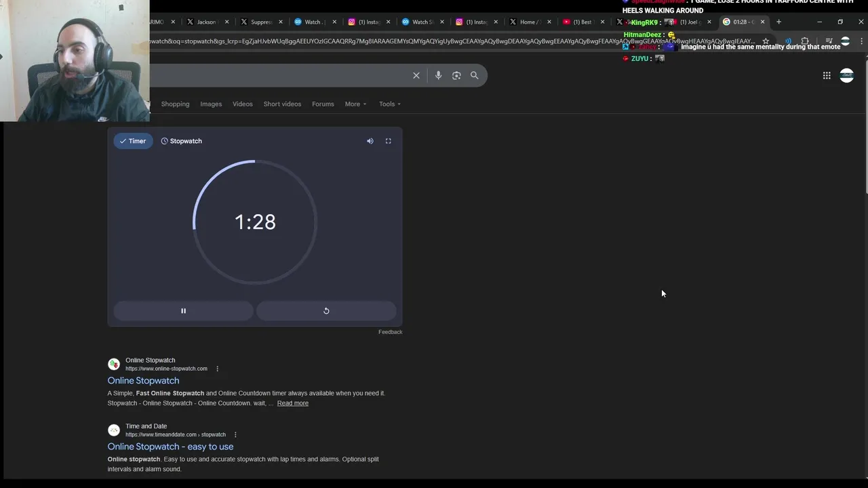Switch to the Suppress X browser tab
The image size is (868, 488).
tap(260, 22)
